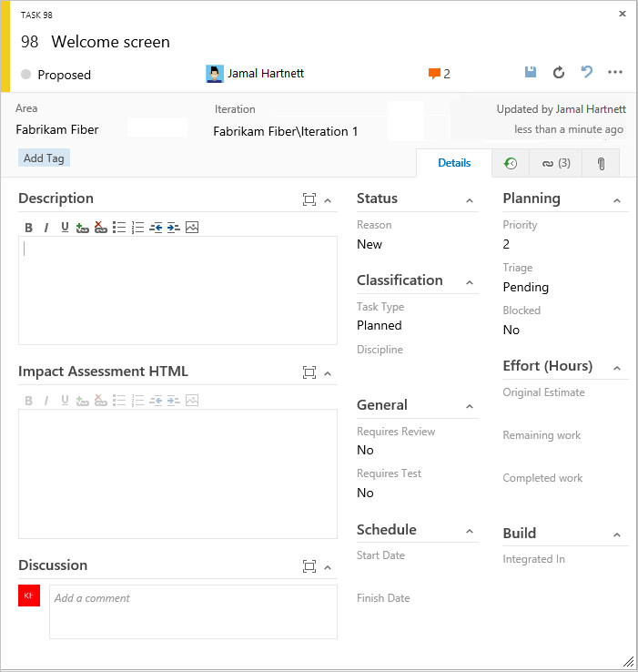Edit the work item title Welcome screen
This screenshot has width=638, height=672.
[x=110, y=42]
